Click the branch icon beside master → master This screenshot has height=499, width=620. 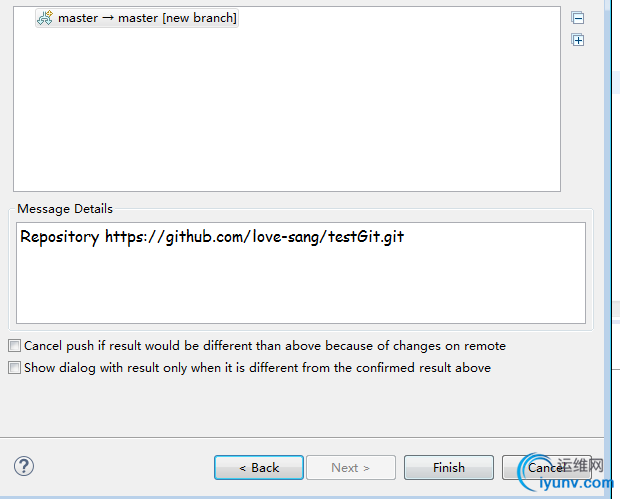pos(45,18)
